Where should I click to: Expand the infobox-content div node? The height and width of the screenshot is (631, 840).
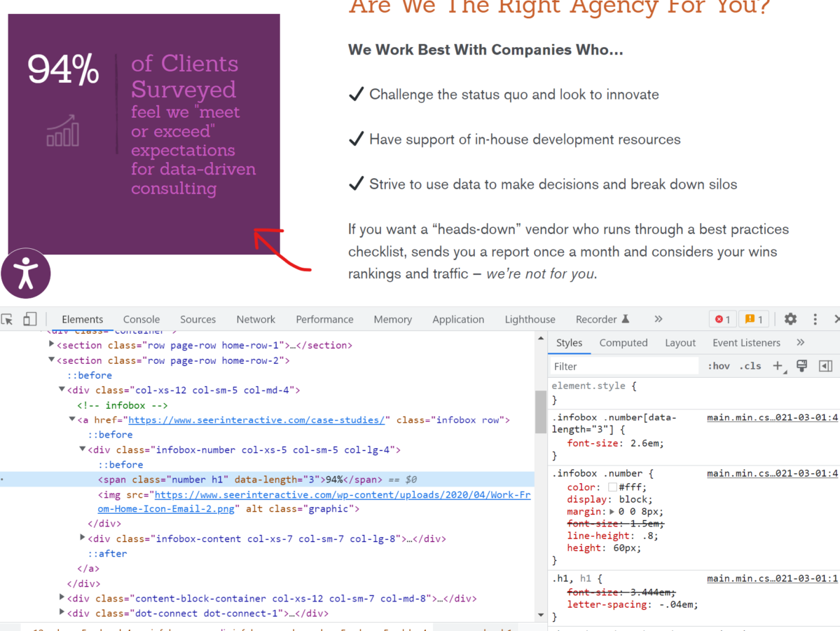point(83,538)
